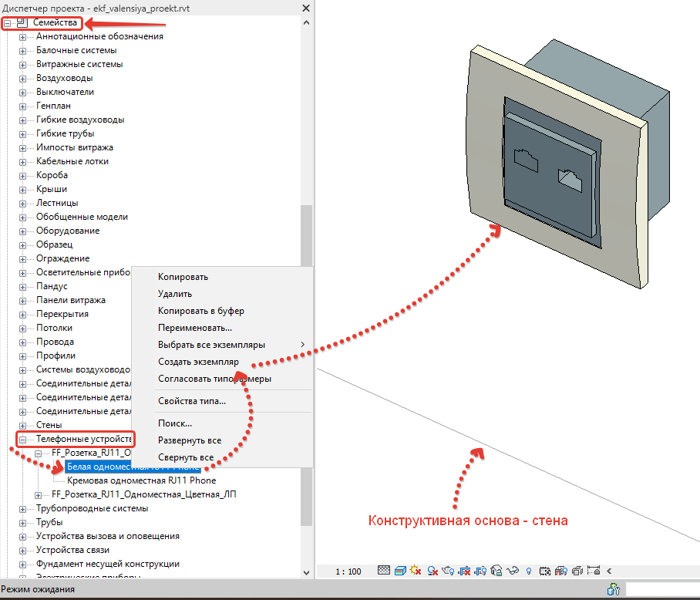700x600 pixels.
Task: Expand the Воздуховоды tree node
Action: click(x=22, y=79)
